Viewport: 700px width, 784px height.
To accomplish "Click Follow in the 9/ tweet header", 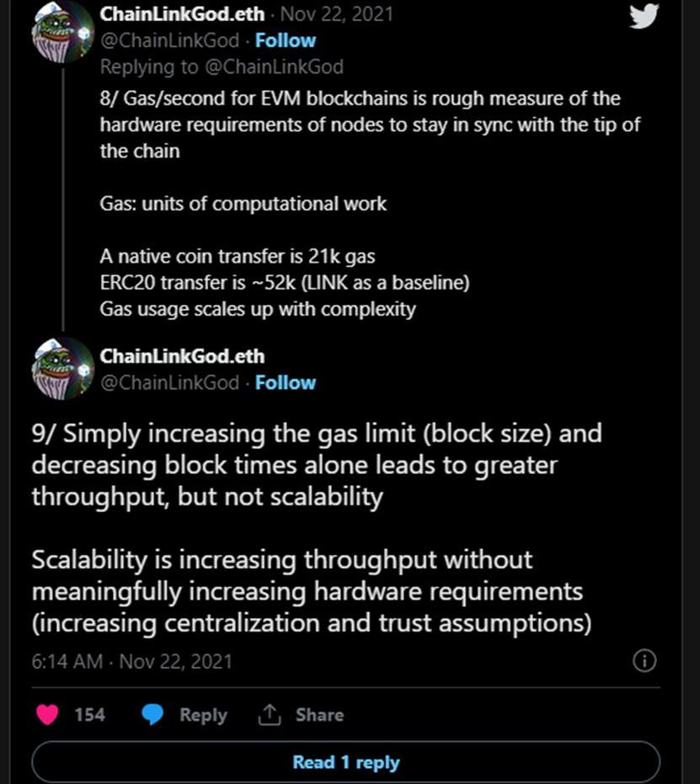I will tap(286, 382).
